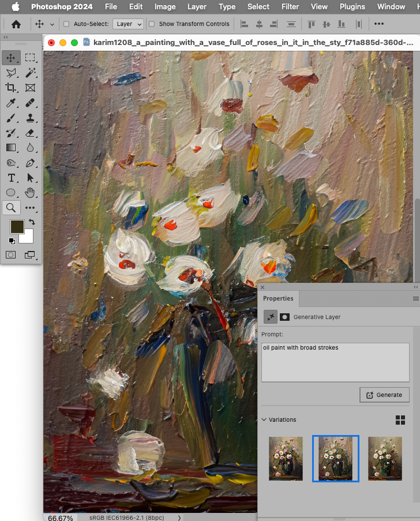Select the first variation thumbnail
420x521 pixels.
click(x=286, y=459)
